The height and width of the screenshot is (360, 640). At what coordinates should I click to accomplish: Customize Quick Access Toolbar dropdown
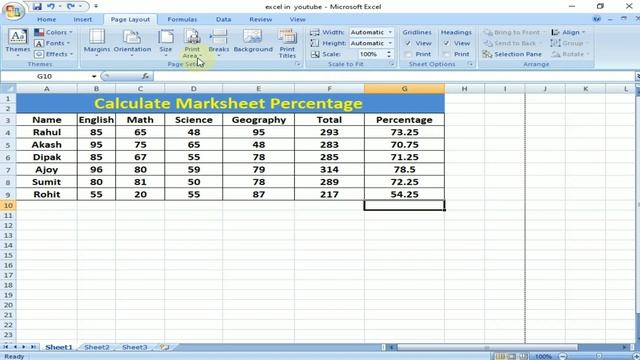pos(96,6)
